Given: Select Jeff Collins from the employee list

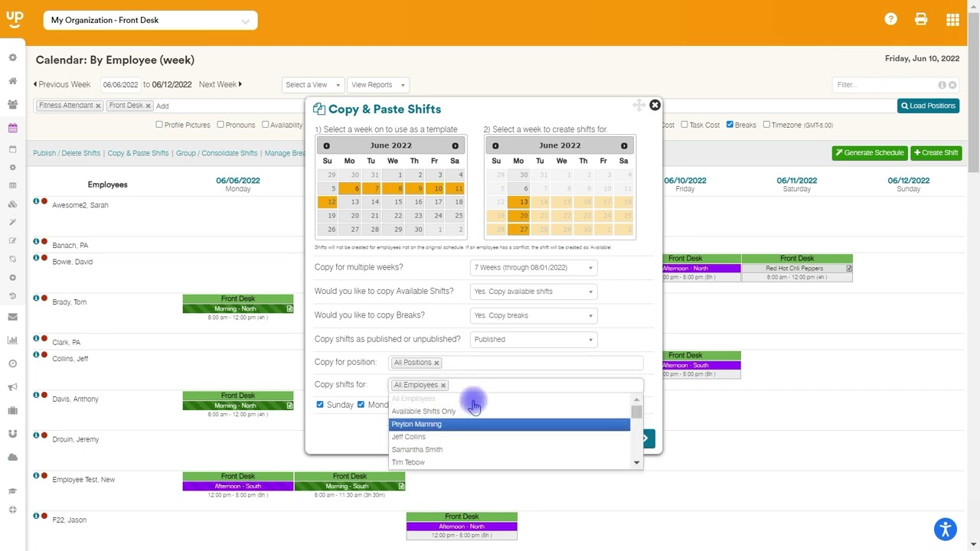Looking at the screenshot, I should [510, 437].
